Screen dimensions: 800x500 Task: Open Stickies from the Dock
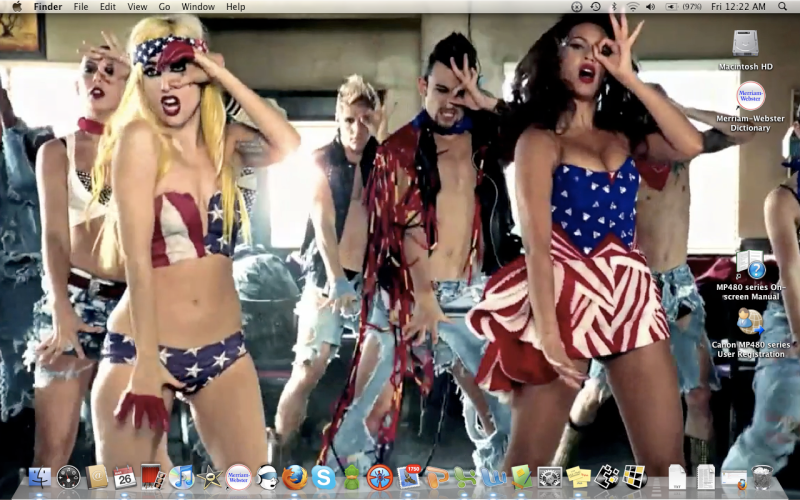(x=579, y=478)
